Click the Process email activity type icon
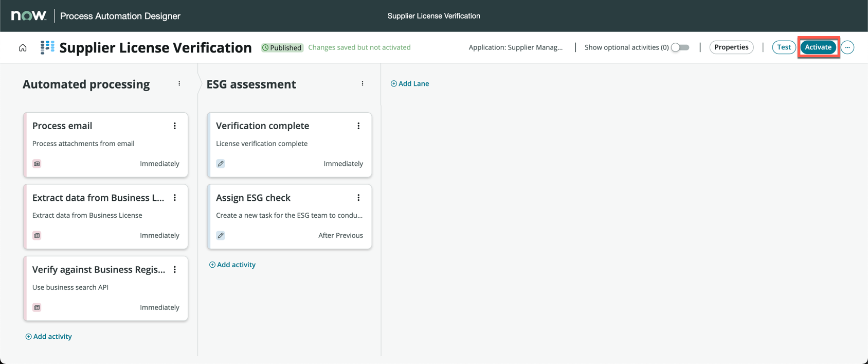Image resolution: width=868 pixels, height=364 pixels. (x=37, y=164)
